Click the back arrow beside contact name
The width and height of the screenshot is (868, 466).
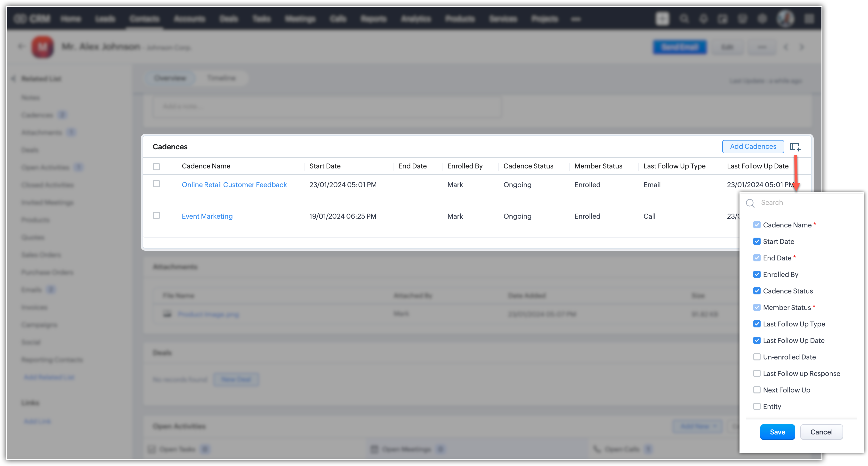tap(21, 47)
